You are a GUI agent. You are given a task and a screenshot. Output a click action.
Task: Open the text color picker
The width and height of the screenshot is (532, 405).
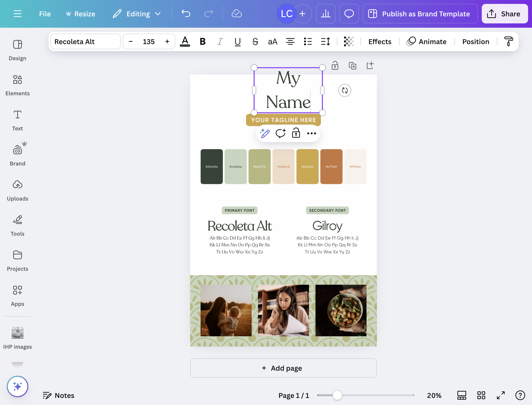coord(185,42)
